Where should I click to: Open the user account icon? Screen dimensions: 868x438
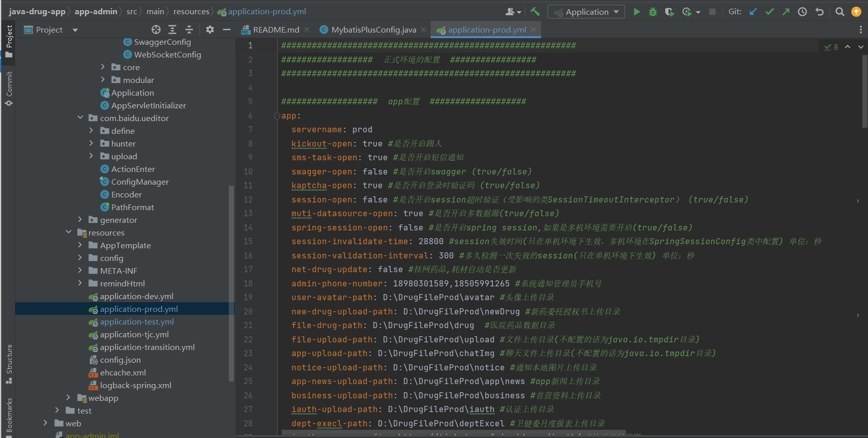click(513, 11)
